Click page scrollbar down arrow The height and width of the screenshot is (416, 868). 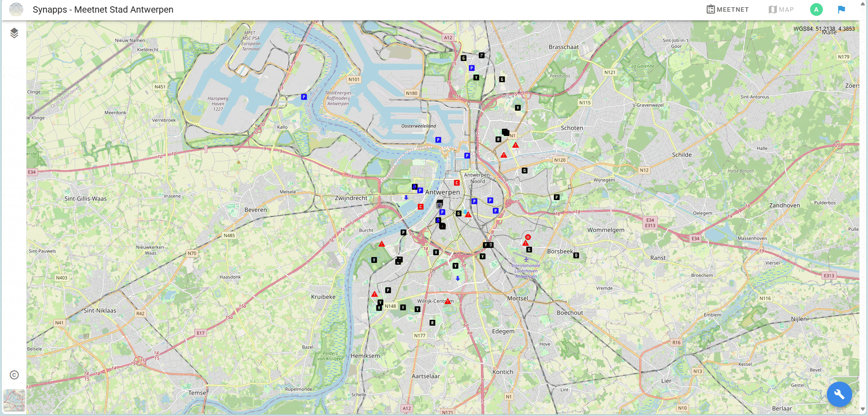[863, 409]
